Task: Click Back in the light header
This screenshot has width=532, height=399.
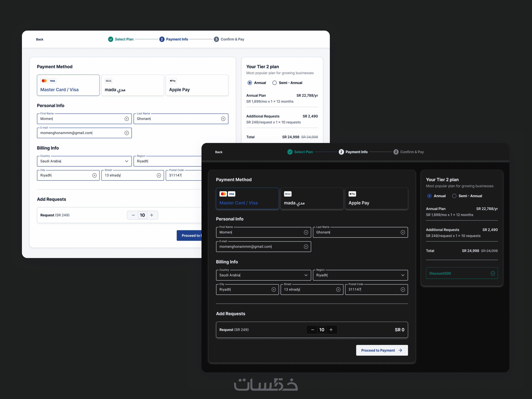Action: (x=40, y=39)
